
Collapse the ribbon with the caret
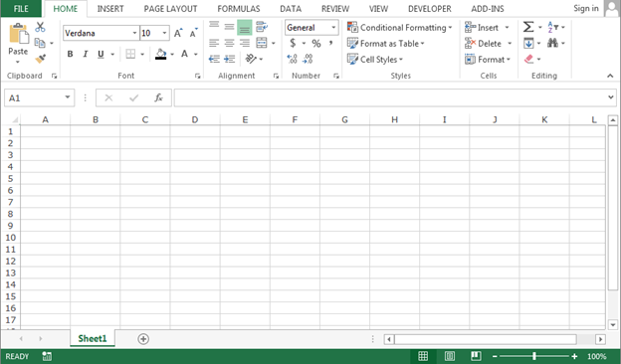610,76
